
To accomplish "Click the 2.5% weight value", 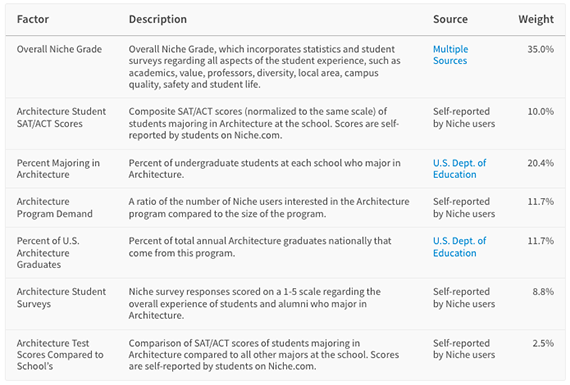I will [543, 343].
